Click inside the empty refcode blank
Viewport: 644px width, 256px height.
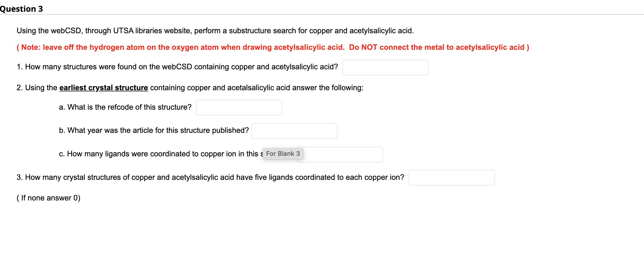239,107
